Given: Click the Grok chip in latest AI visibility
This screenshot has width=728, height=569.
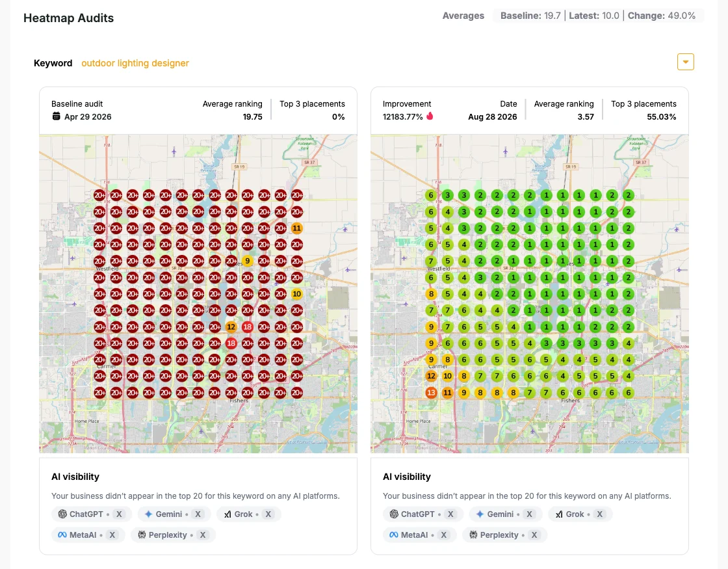Looking at the screenshot, I should (580, 514).
